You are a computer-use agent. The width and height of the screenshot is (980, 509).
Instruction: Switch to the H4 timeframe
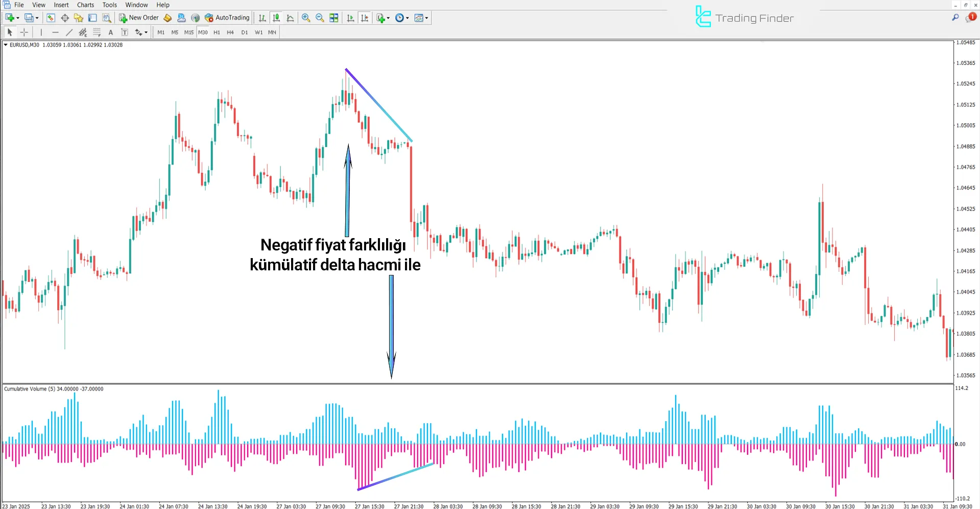230,32
